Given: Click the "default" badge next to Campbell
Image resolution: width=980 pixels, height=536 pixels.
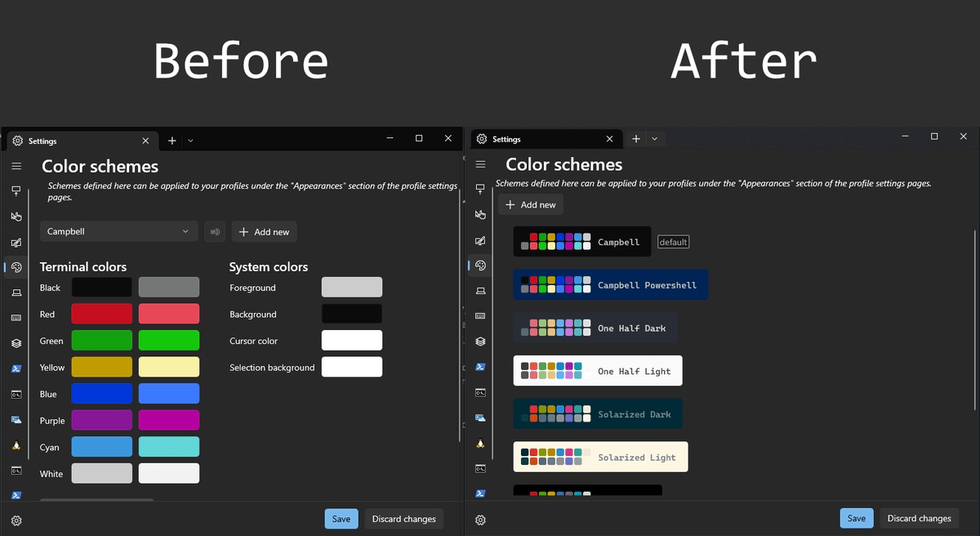Looking at the screenshot, I should coord(674,242).
